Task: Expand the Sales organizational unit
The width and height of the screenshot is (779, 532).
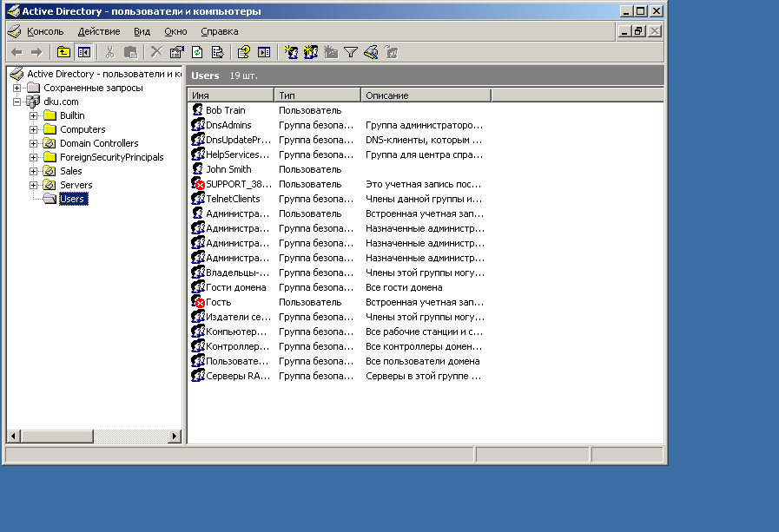Action: click(33, 171)
